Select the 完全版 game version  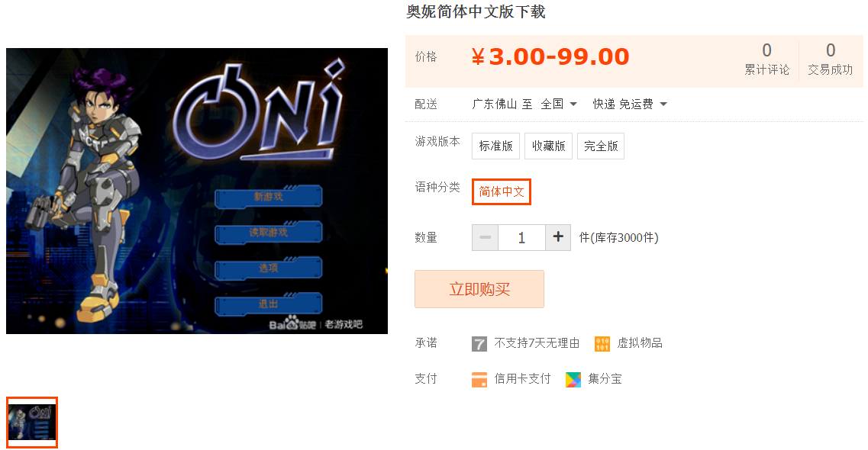click(x=601, y=146)
